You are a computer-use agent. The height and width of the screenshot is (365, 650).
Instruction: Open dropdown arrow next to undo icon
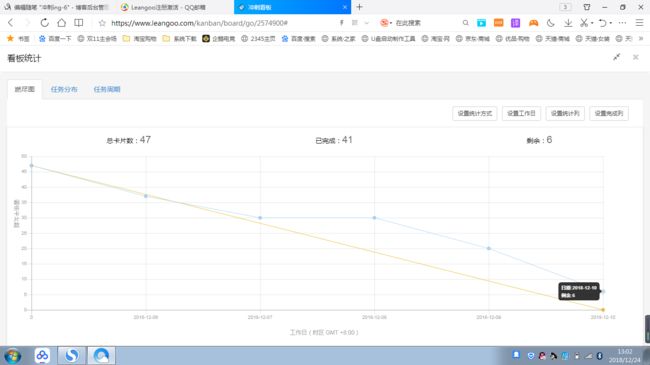pyautogui.click(x=611, y=23)
